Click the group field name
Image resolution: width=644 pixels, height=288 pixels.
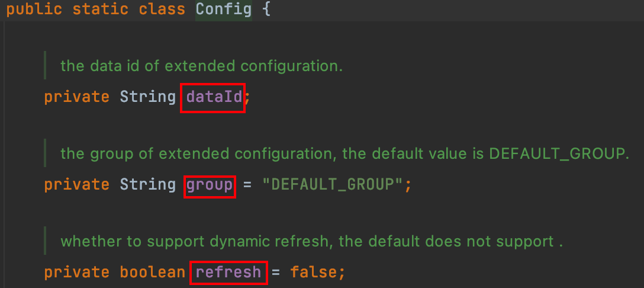point(210,185)
